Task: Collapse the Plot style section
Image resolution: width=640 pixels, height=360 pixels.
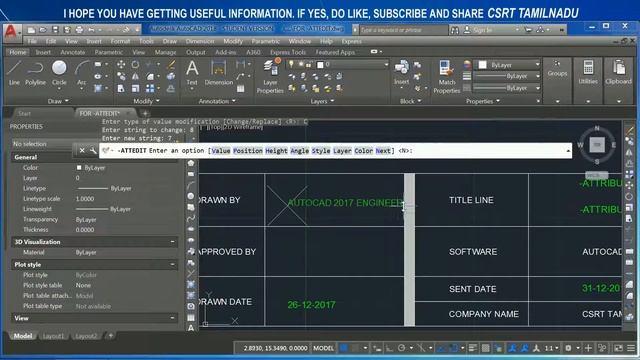Action: click(x=173, y=264)
